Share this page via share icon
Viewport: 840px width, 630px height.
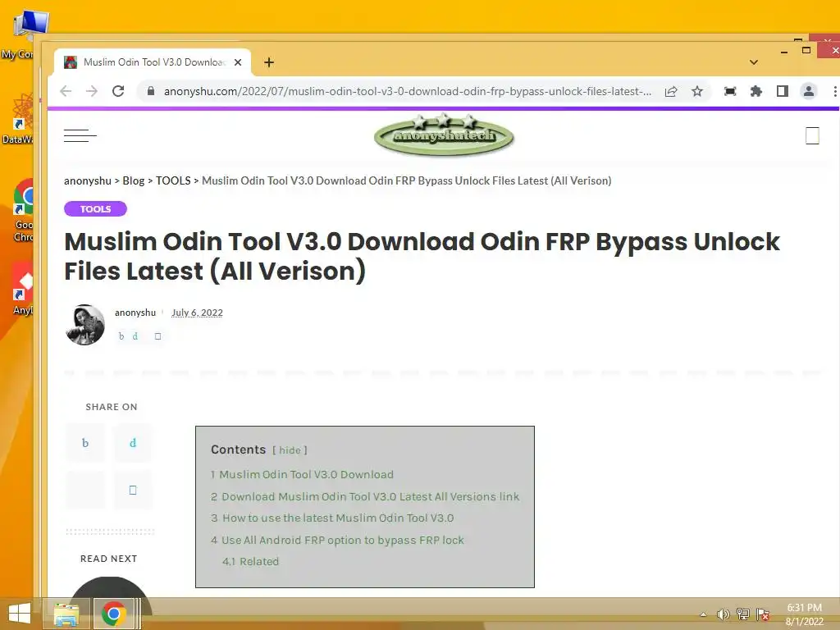coord(671,91)
